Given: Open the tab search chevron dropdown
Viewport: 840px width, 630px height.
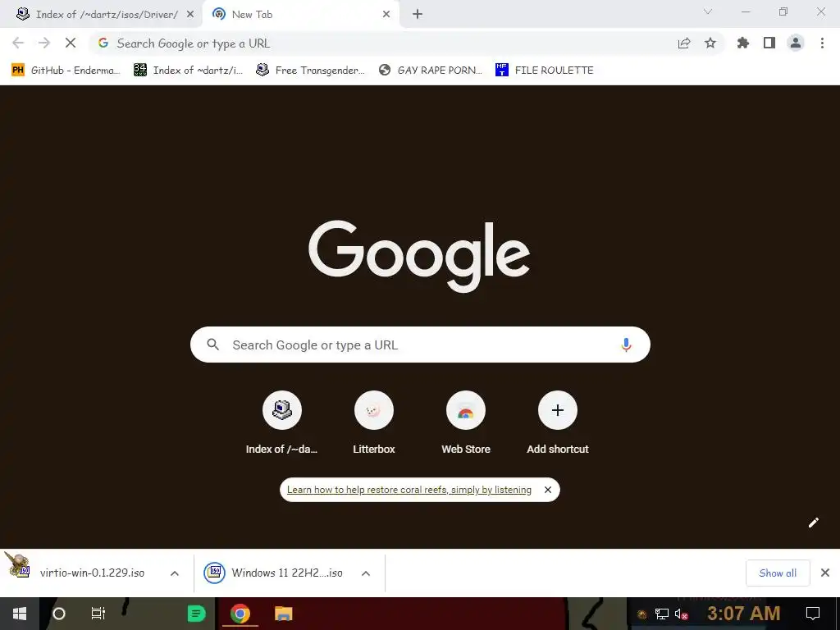Looking at the screenshot, I should point(708,11).
